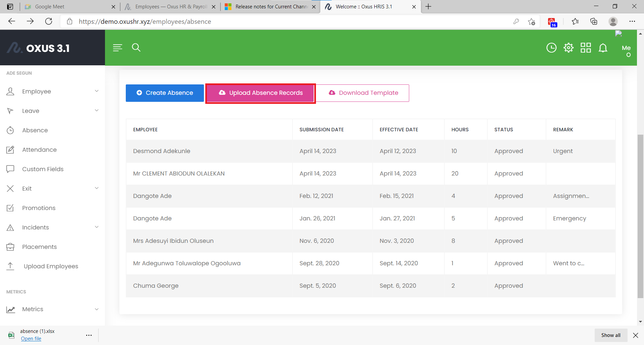Open browser Collections icon
The height and width of the screenshot is (345, 644).
point(594,21)
